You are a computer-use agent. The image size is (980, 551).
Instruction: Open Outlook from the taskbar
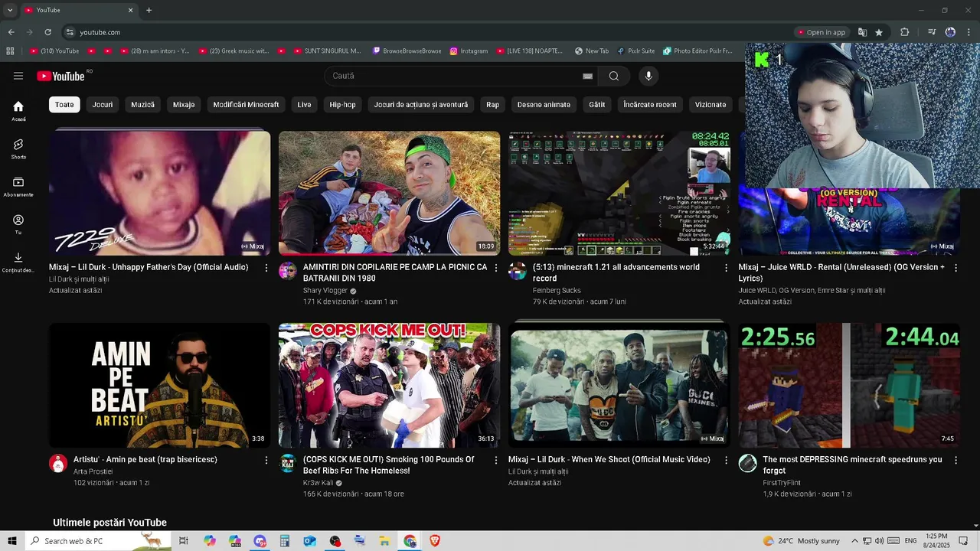[x=309, y=541]
